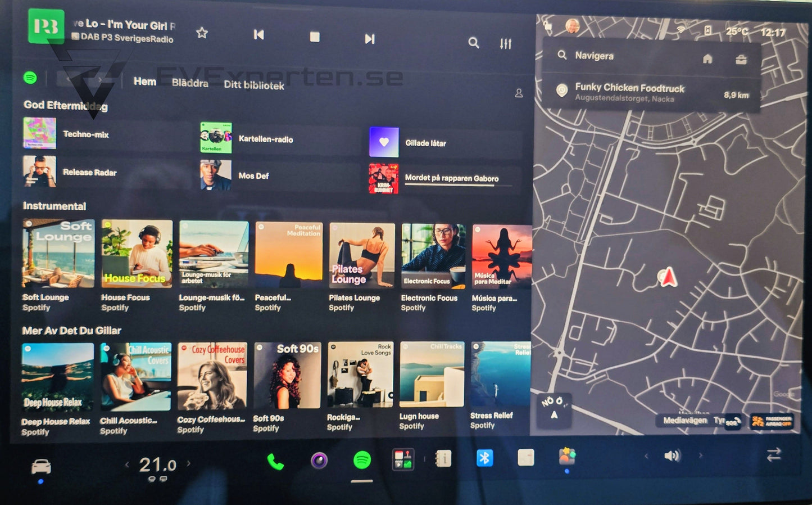The width and height of the screenshot is (812, 505).
Task: Open the audio equalizer settings icon
Action: pos(506,43)
